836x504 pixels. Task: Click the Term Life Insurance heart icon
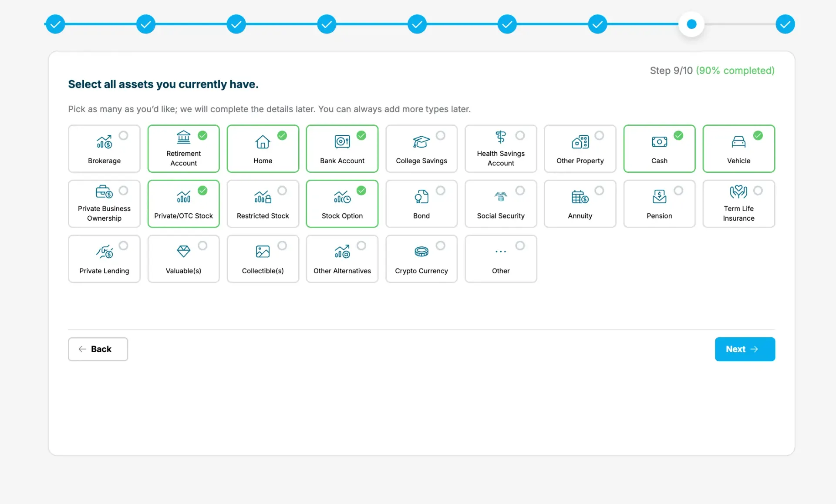(x=738, y=192)
